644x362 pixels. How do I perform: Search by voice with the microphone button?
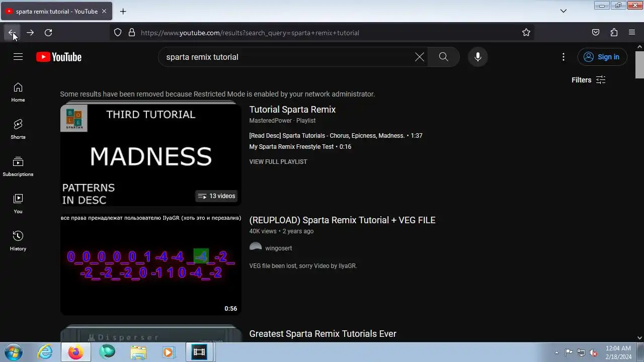pos(478,57)
